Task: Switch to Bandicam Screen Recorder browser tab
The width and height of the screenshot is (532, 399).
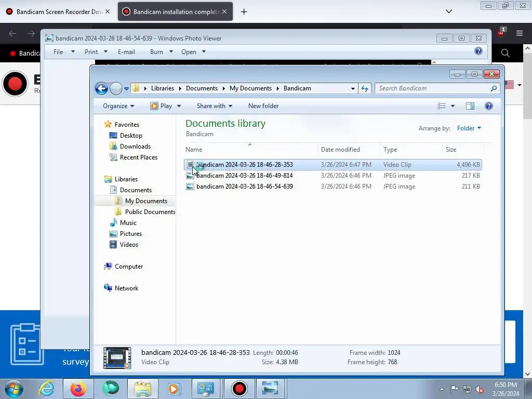Action: (58, 11)
